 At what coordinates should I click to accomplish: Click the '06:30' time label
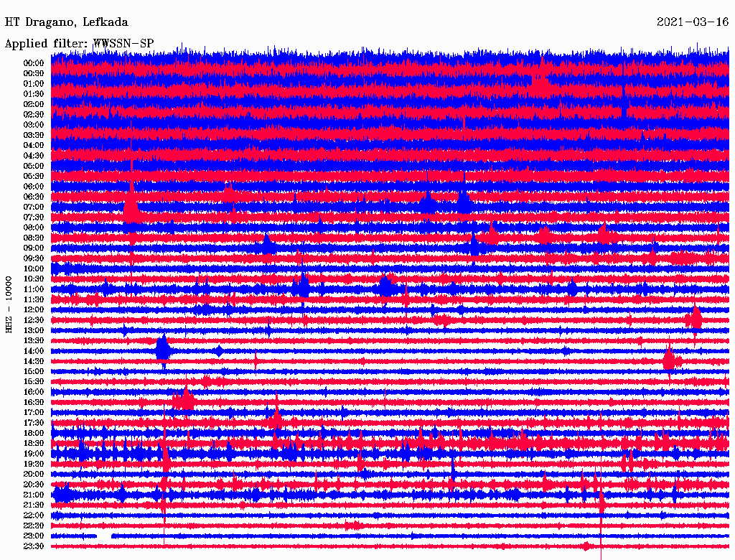[34, 197]
